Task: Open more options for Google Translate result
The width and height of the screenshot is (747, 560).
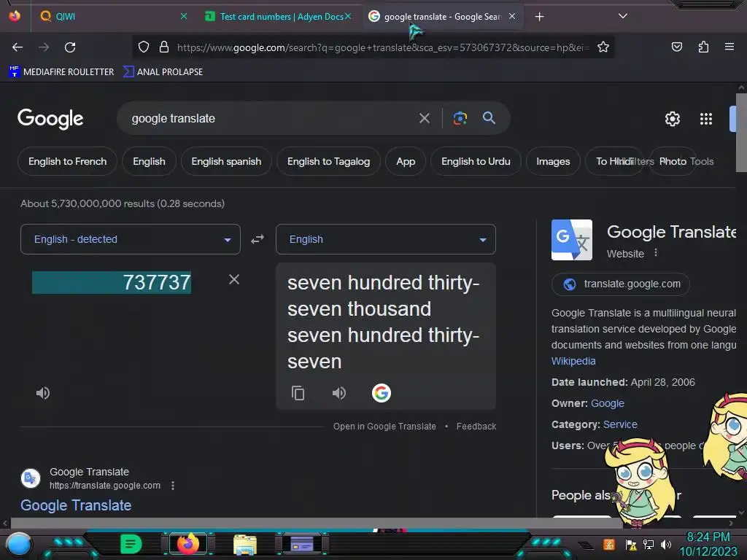Action: point(173,485)
